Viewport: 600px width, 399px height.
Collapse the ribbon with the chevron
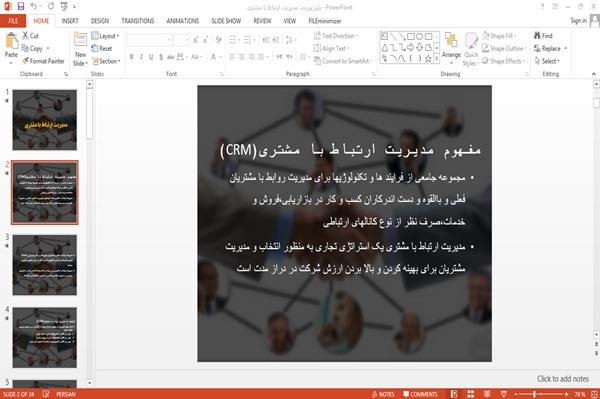click(x=593, y=74)
